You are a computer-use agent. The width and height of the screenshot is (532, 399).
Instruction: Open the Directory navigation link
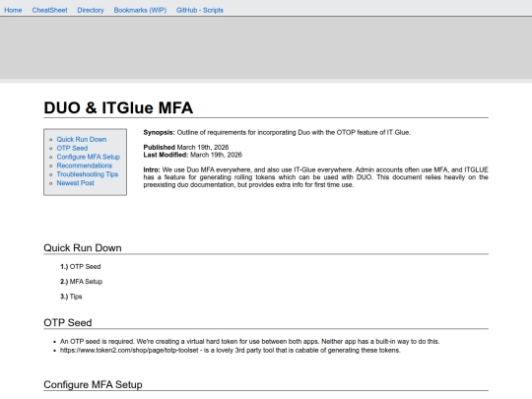coord(91,10)
